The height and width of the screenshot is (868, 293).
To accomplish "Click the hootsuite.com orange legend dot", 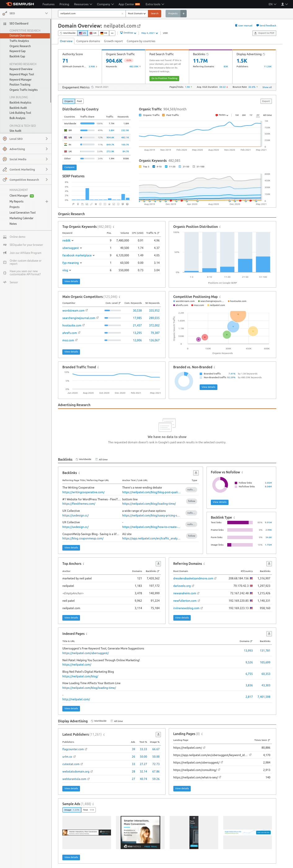I will (x=229, y=301).
